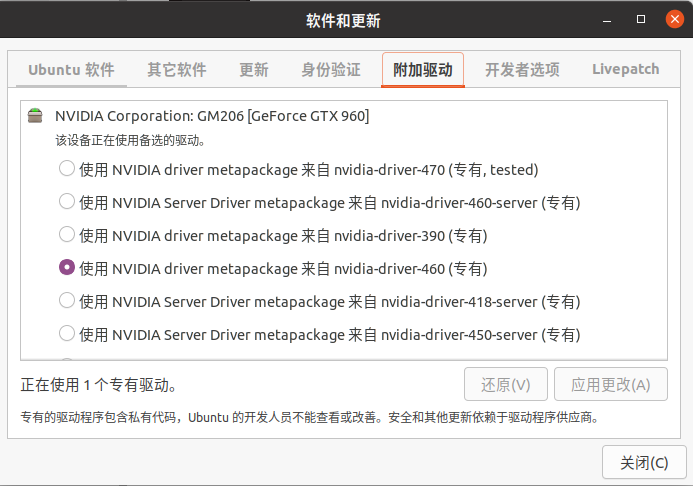Click the window title 软件和更新
This screenshot has width=693, height=486.
pyautogui.click(x=343, y=20)
